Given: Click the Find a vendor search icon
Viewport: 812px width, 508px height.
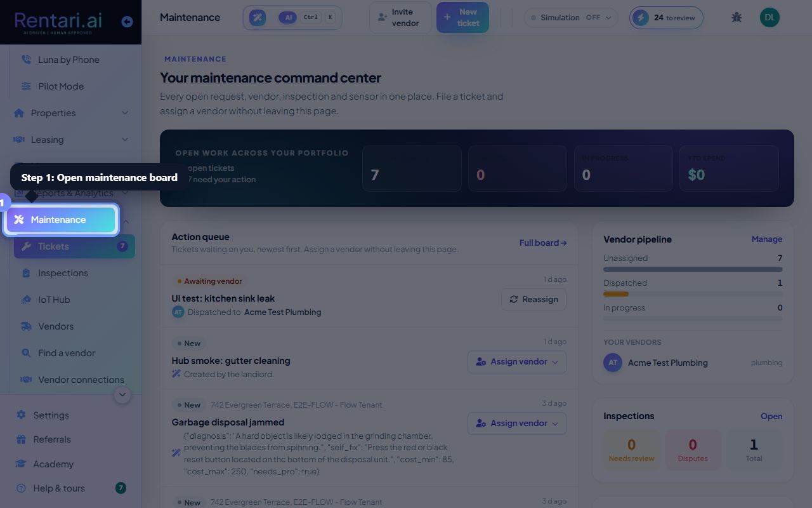Looking at the screenshot, I should (26, 353).
